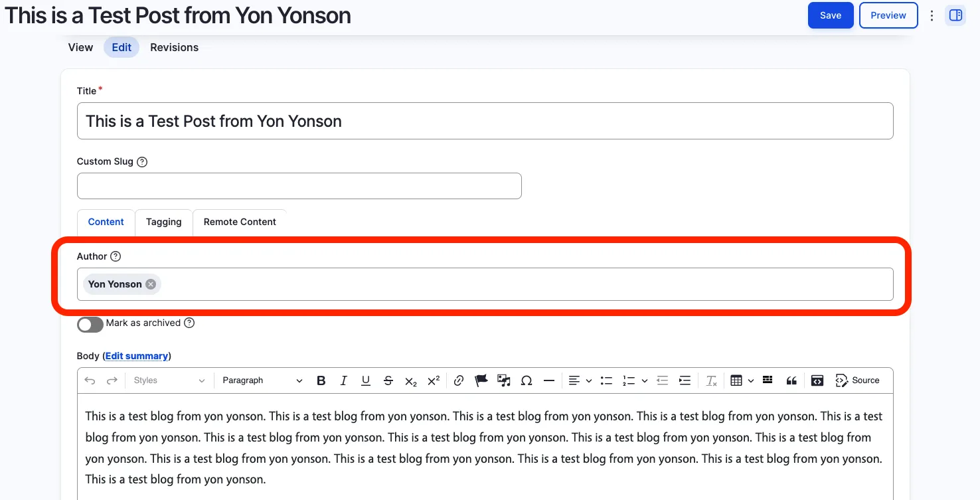Click the embed code box icon
Screen dimensions: 980x500
coord(817,380)
